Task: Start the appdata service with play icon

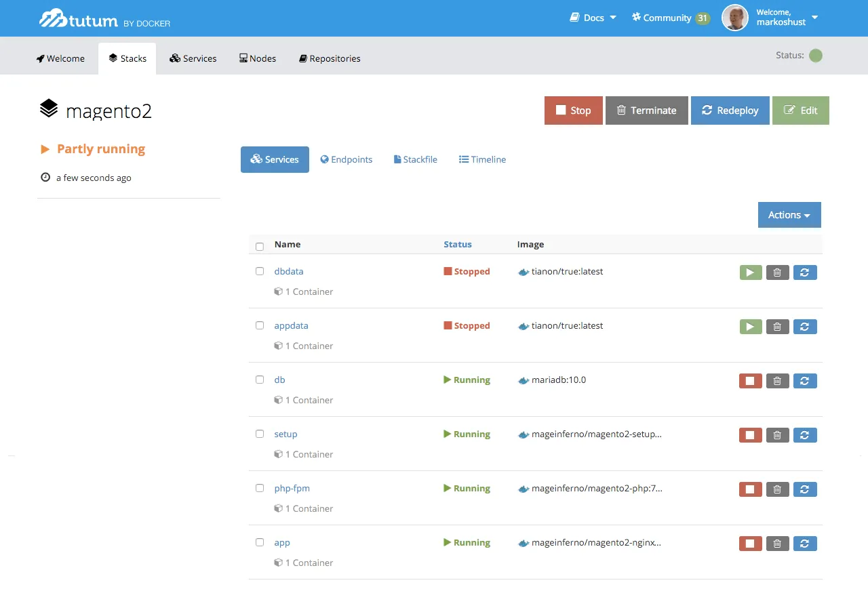Action: tap(750, 327)
